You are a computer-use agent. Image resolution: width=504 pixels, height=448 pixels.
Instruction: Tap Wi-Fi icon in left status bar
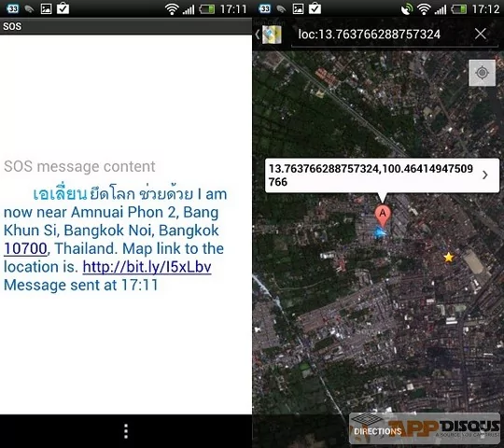point(172,9)
